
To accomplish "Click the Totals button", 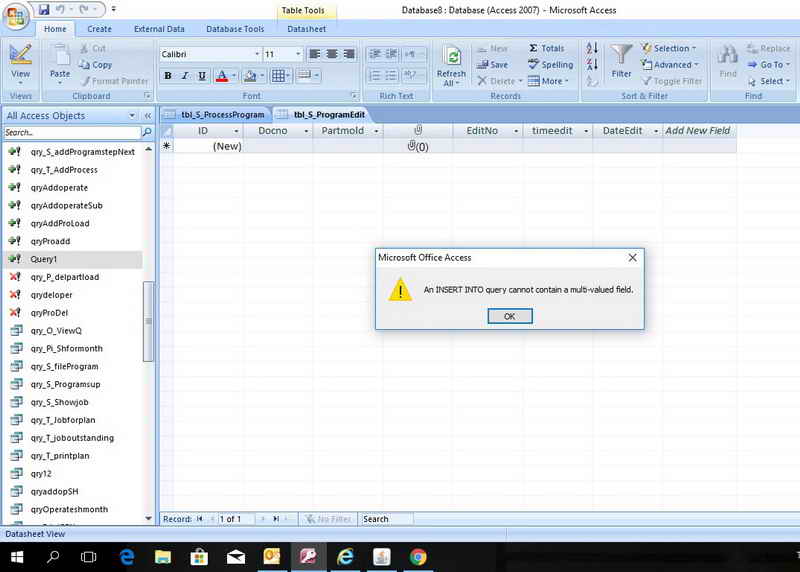I will (546, 48).
